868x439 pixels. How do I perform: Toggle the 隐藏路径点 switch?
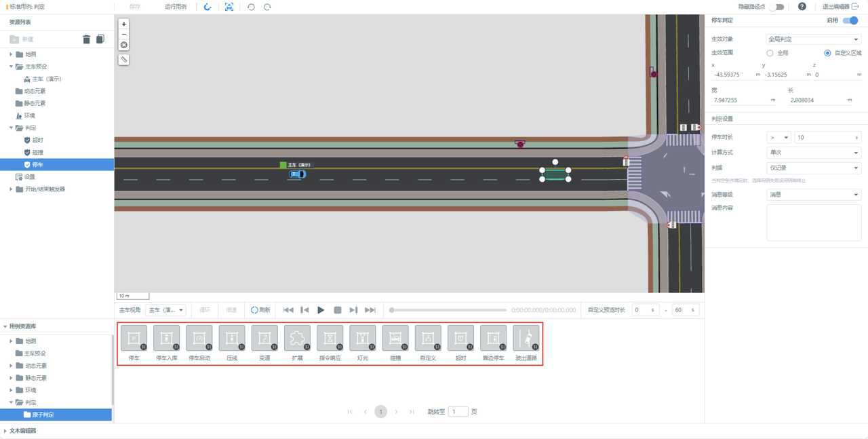tap(776, 7)
